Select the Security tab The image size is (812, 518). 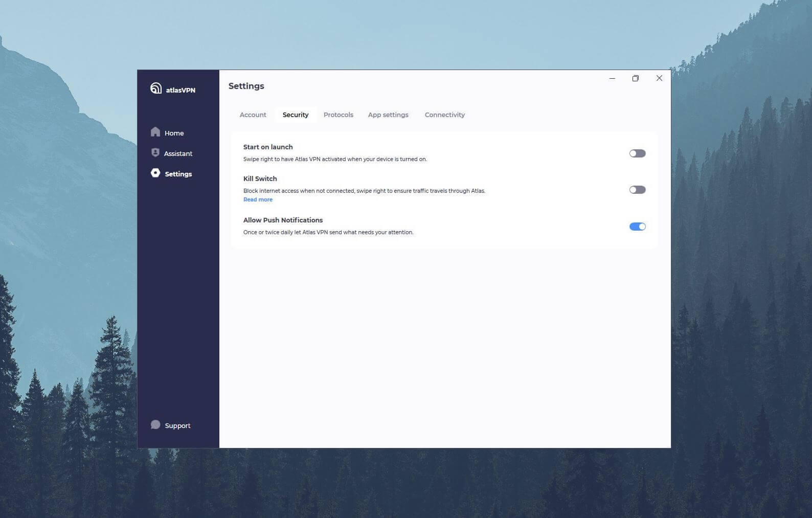[x=296, y=115]
